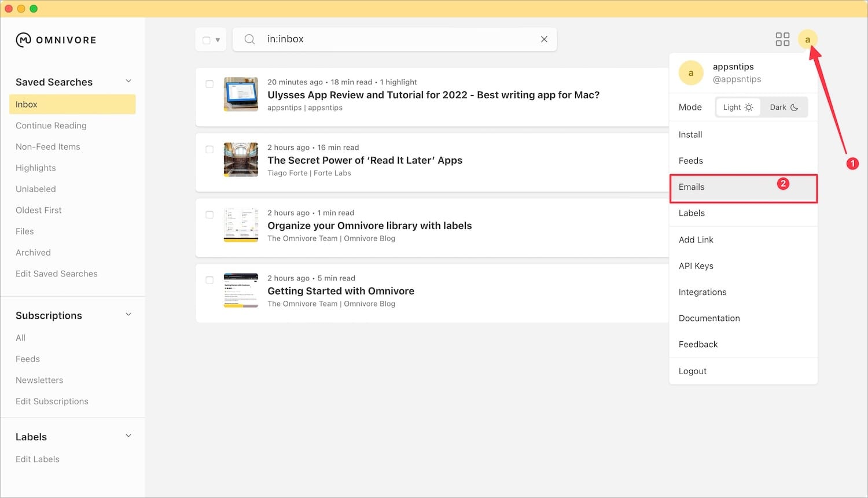Screen dimensions: 868x498
Task: Choose Add Link in the menu
Action: pyautogui.click(x=743, y=239)
